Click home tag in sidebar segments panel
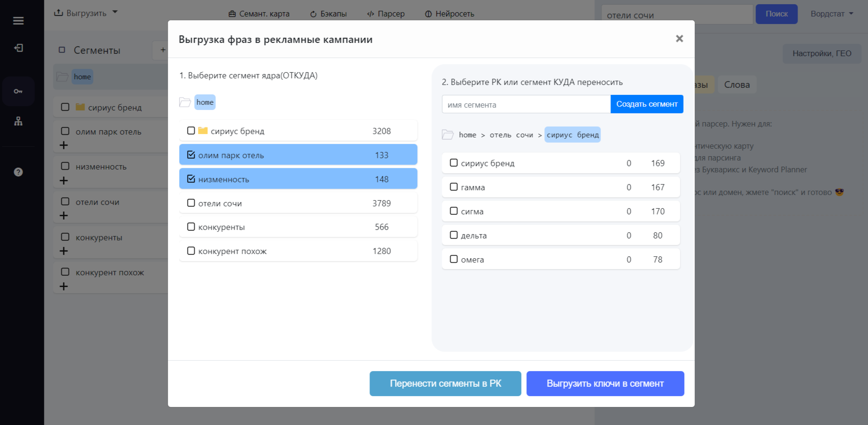868x425 pixels. point(82,76)
